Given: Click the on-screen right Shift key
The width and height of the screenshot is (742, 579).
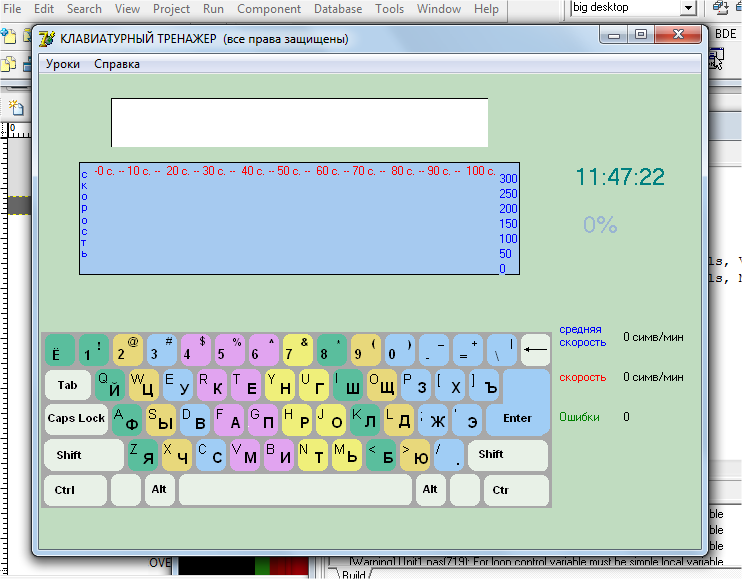Looking at the screenshot, I should click(x=508, y=455).
